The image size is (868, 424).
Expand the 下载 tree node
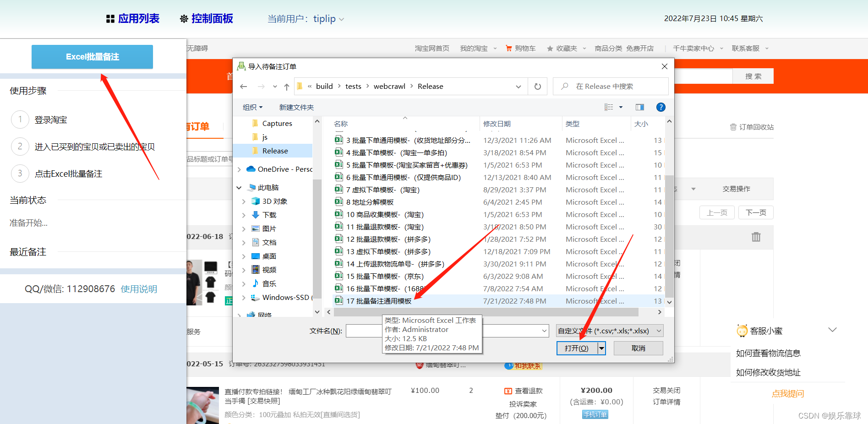244,215
